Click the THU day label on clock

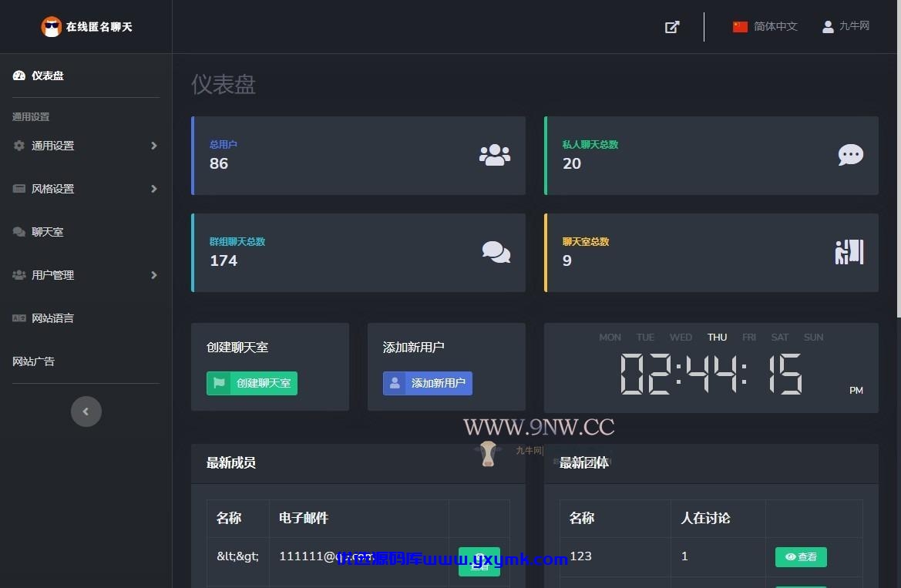tap(717, 337)
